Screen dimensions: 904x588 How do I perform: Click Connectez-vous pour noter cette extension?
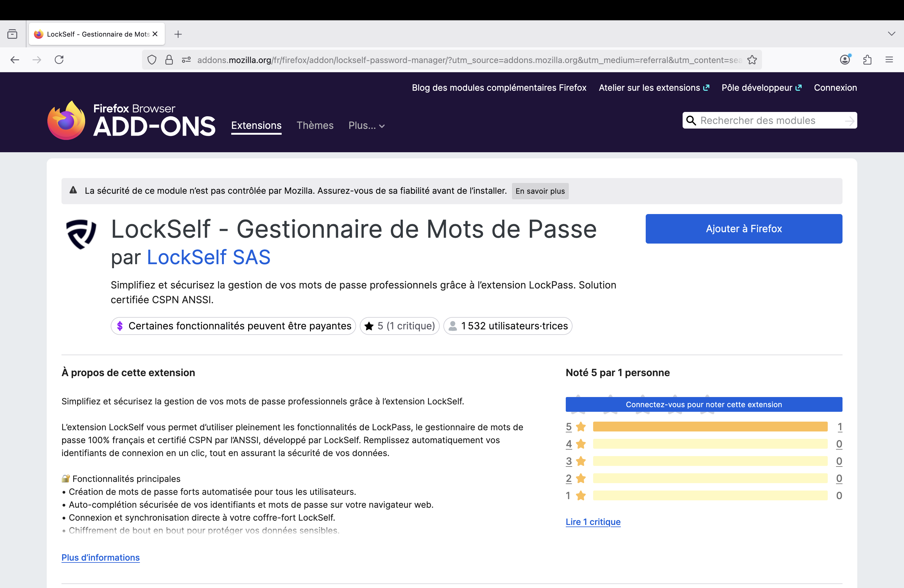pyautogui.click(x=704, y=404)
